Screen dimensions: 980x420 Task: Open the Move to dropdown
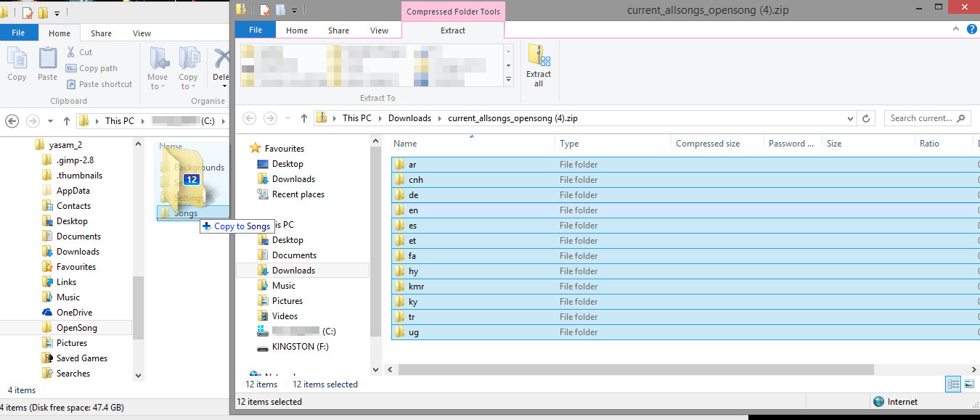(x=158, y=70)
